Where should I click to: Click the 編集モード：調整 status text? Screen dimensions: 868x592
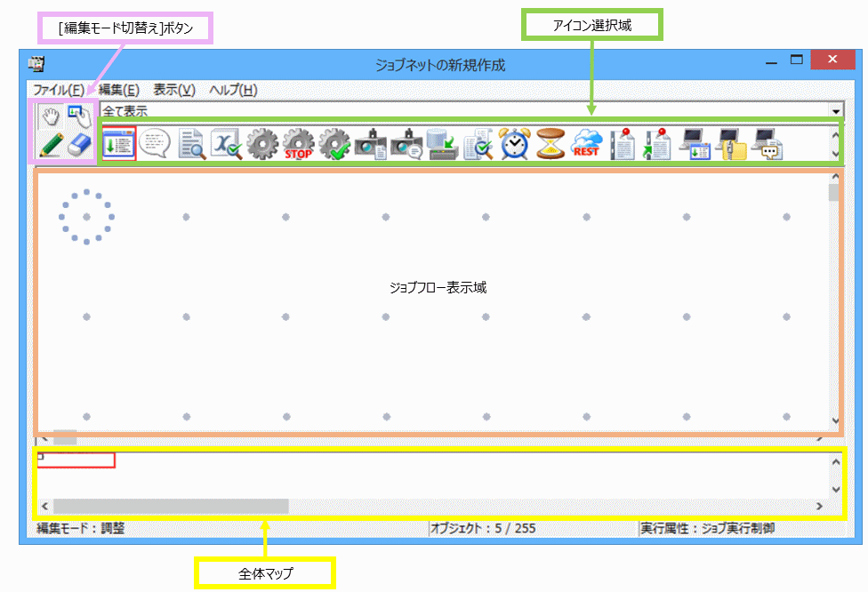[x=81, y=528]
